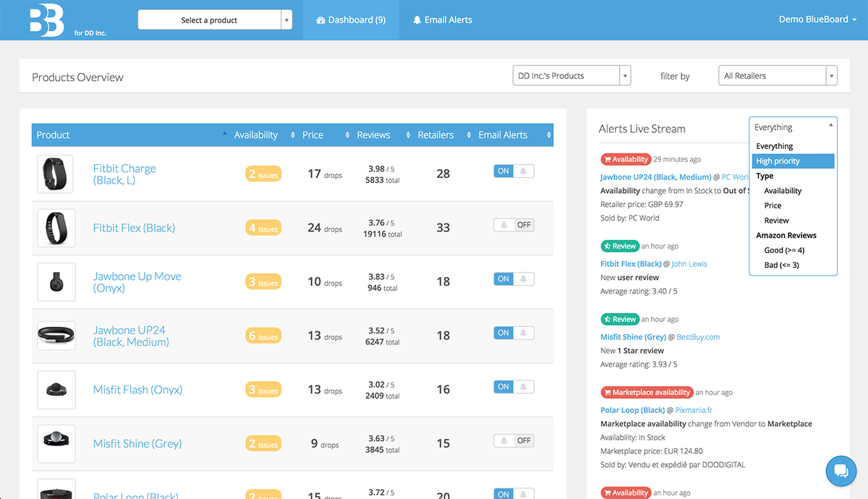Click the 6 issues badge for Jawbone UP24
The height and width of the screenshot is (499, 868).
click(x=263, y=336)
